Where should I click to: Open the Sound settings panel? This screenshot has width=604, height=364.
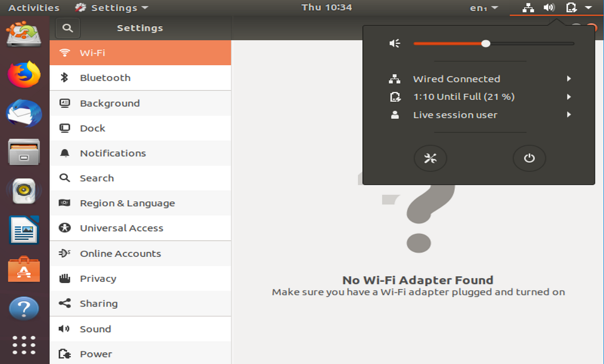pyautogui.click(x=140, y=329)
